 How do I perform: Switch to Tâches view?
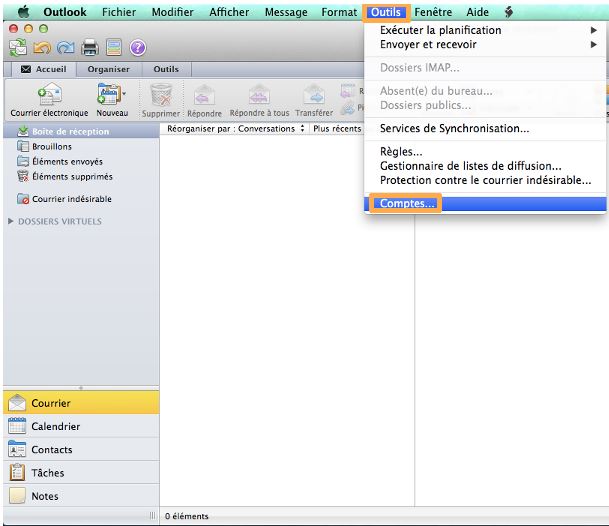click(81, 473)
